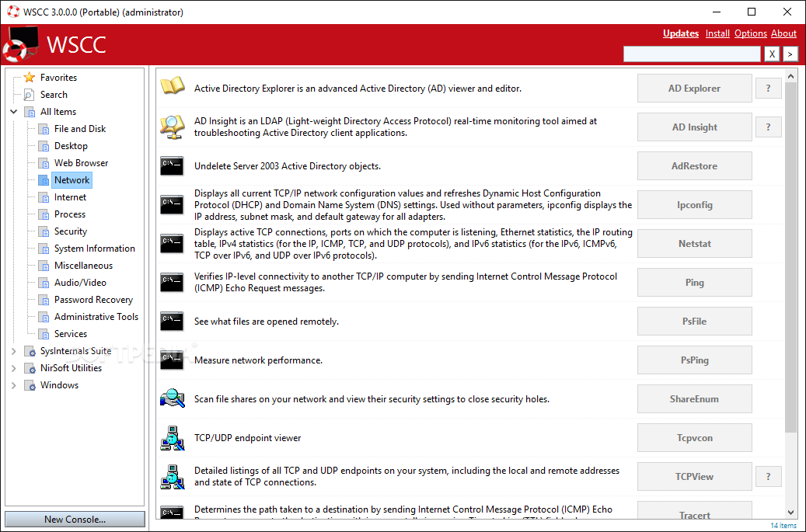Launch AD Insight

[694, 127]
